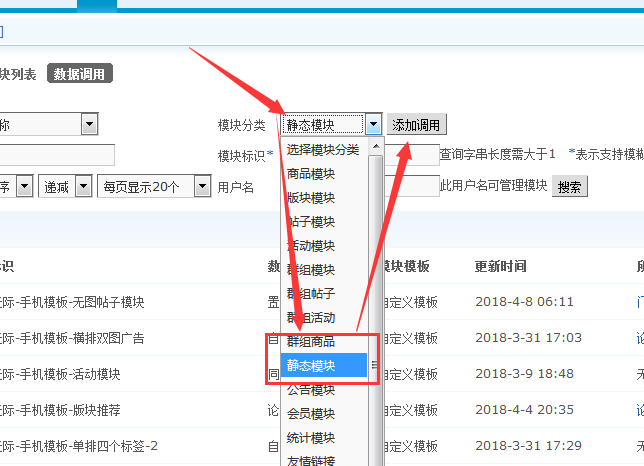644x466 pixels.
Task: Click dropdown list scrollbar up arrow
Action: tap(375, 146)
